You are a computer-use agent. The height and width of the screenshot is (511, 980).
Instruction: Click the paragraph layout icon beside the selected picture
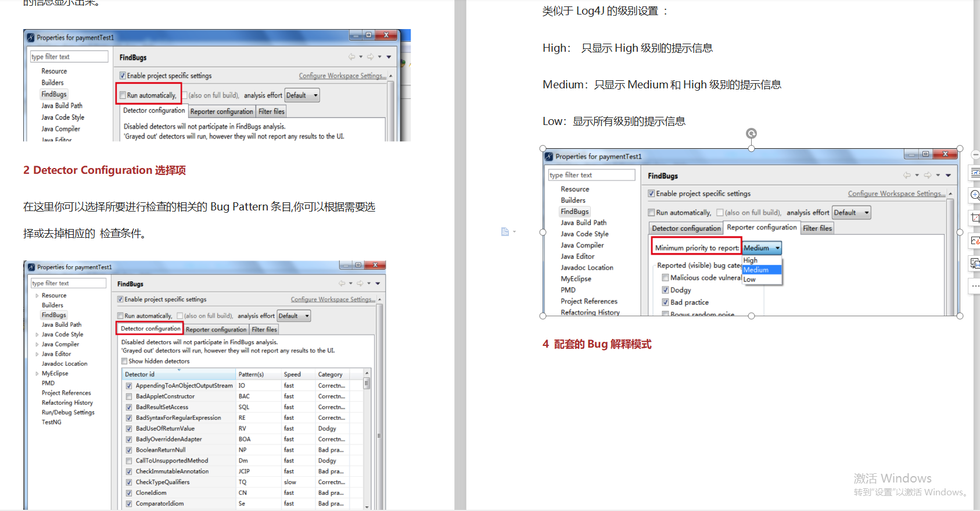point(505,232)
